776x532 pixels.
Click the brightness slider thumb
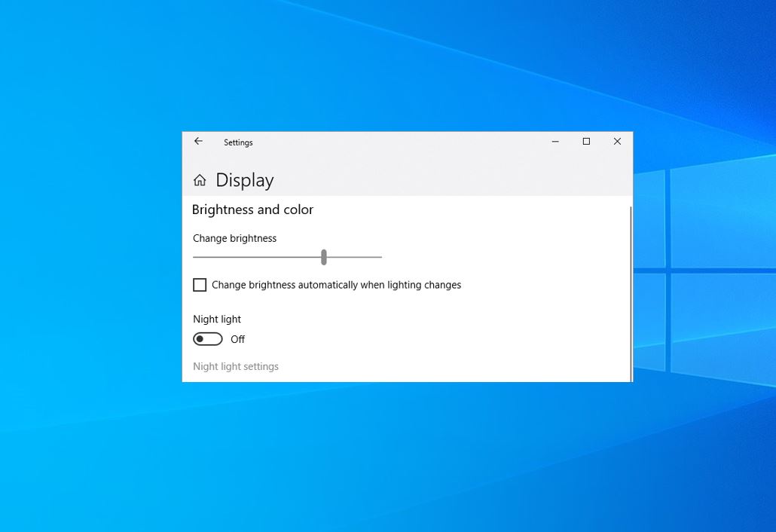[323, 257]
